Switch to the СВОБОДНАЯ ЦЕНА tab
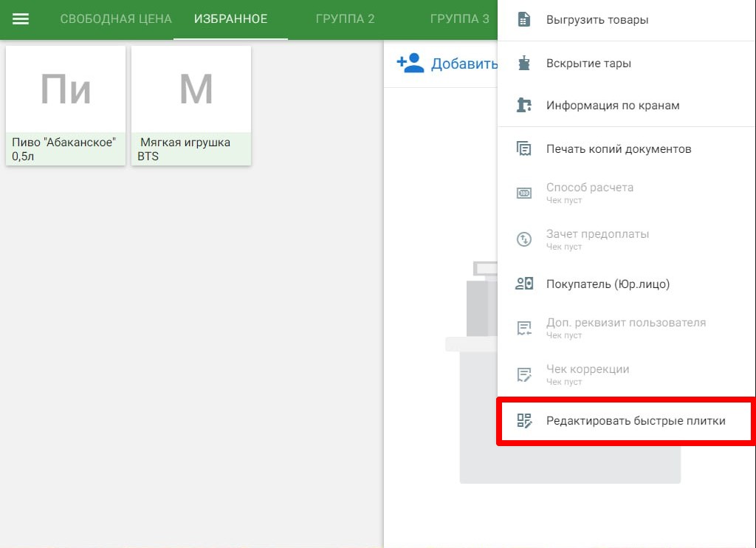The height and width of the screenshot is (548, 756). pyautogui.click(x=116, y=18)
